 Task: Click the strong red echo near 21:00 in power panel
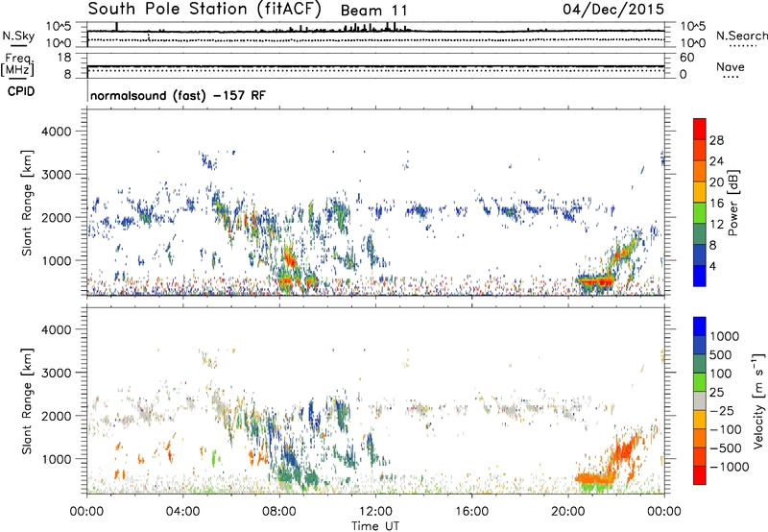(595, 281)
